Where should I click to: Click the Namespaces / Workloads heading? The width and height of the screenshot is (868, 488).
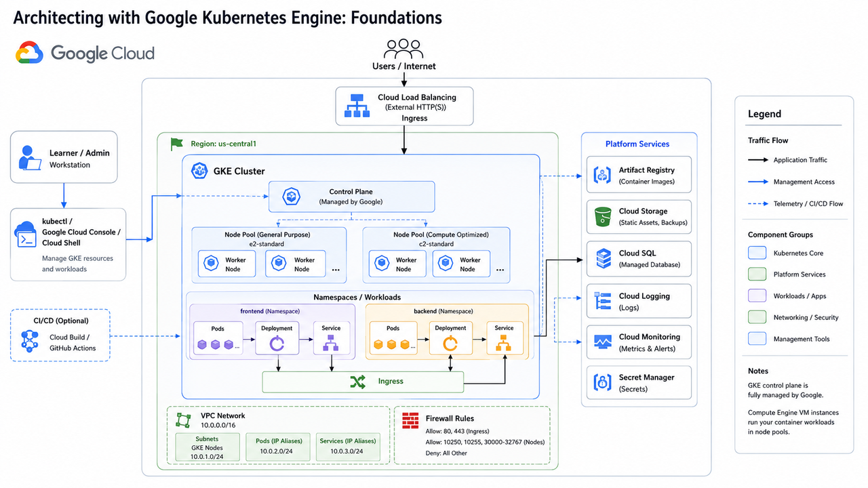click(357, 297)
